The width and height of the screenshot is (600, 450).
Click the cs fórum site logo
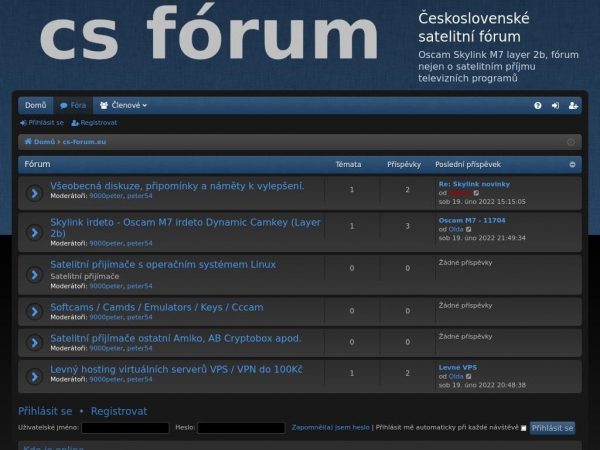(209, 33)
